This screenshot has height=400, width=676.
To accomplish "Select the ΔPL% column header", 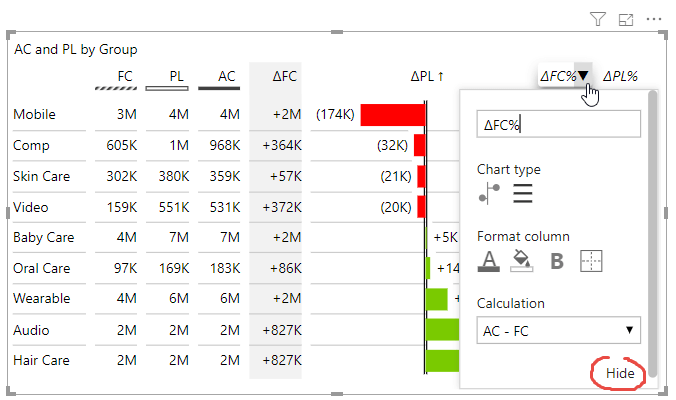I will [x=620, y=76].
